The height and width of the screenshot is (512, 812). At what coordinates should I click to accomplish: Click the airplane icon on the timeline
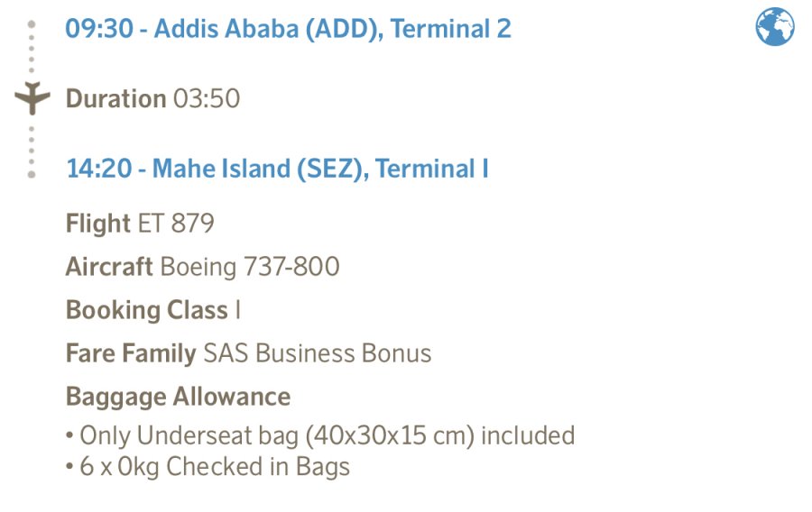pyautogui.click(x=32, y=97)
